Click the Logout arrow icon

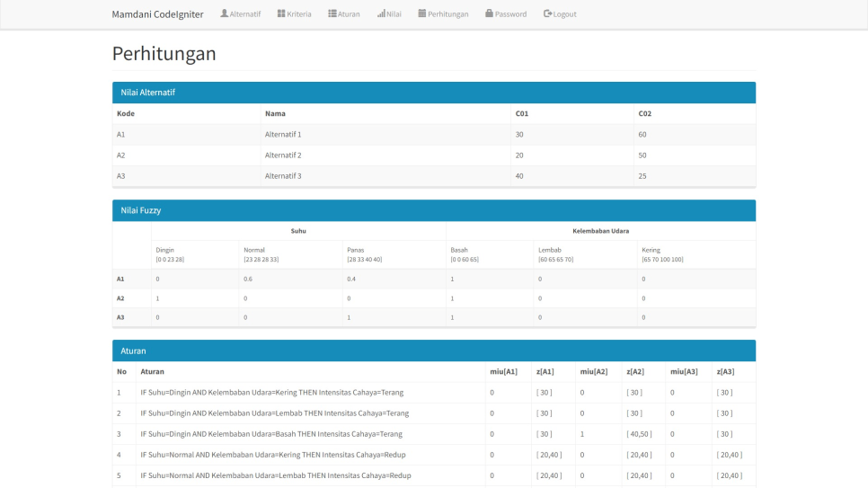point(547,13)
